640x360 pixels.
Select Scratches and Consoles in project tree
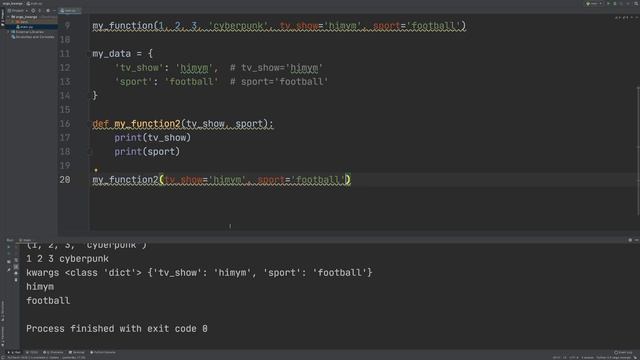pyautogui.click(x=33, y=37)
